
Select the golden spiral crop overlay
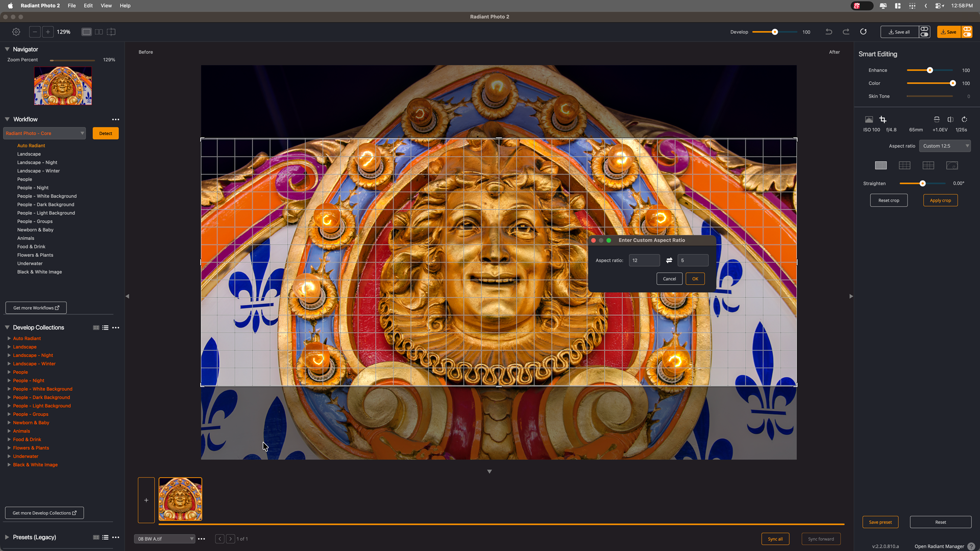click(952, 165)
